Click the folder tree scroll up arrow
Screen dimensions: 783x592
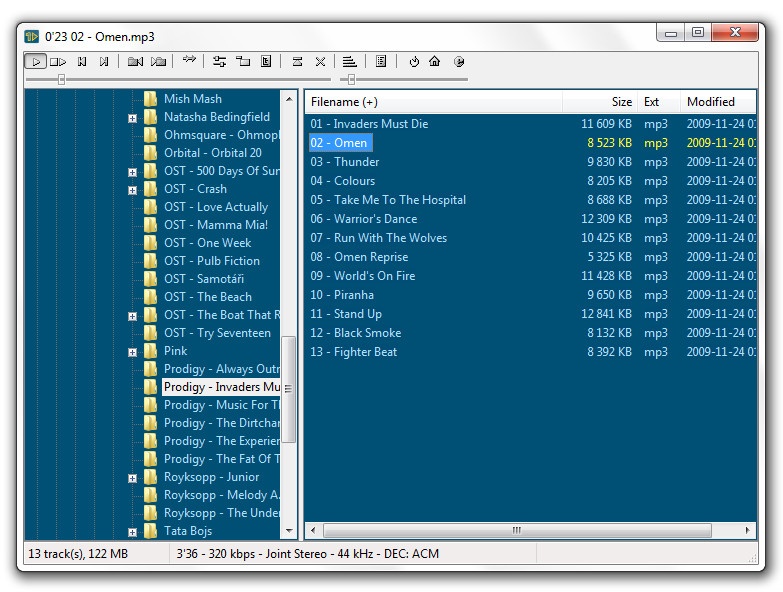289,99
